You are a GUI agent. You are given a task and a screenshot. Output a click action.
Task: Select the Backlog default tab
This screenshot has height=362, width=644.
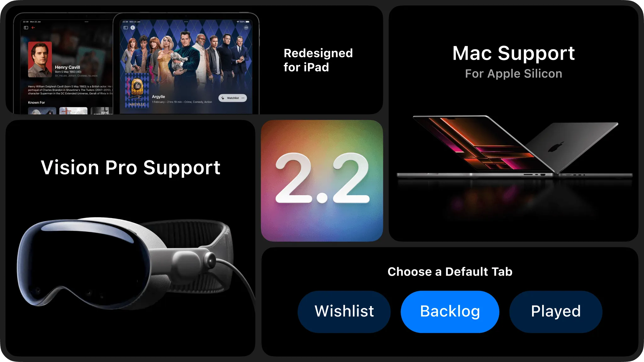coord(450,311)
